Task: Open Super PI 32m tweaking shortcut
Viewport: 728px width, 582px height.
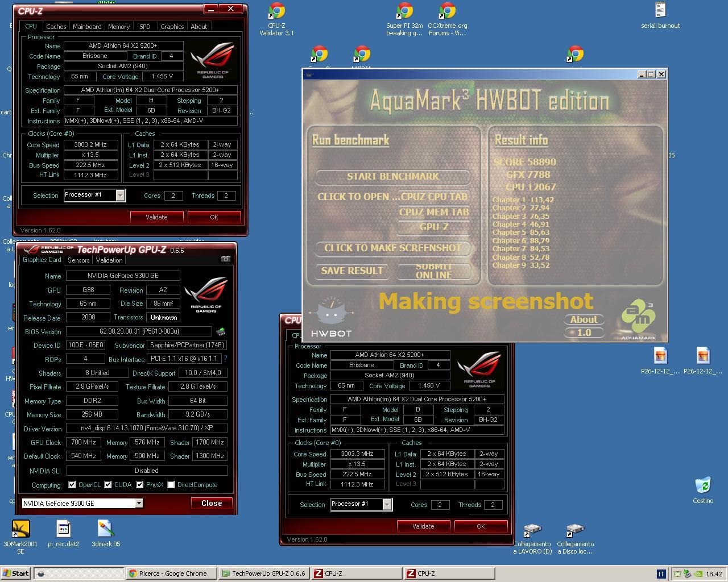Action: point(404,19)
